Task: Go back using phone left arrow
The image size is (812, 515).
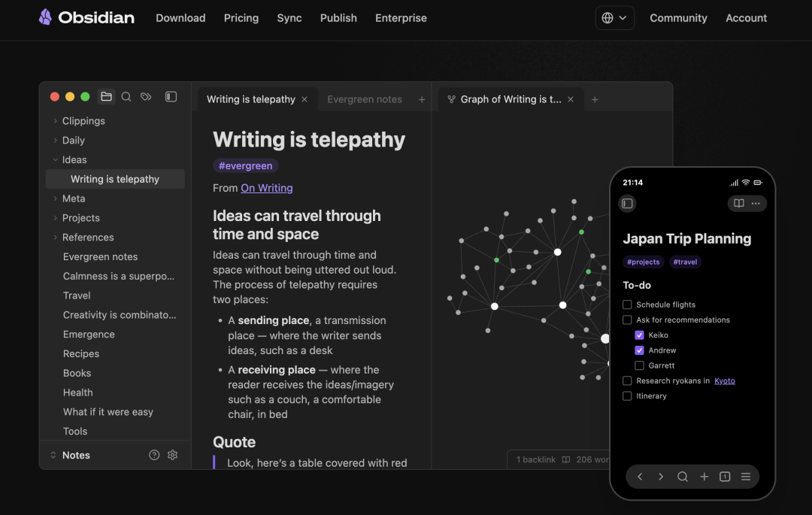Action: pyautogui.click(x=640, y=477)
